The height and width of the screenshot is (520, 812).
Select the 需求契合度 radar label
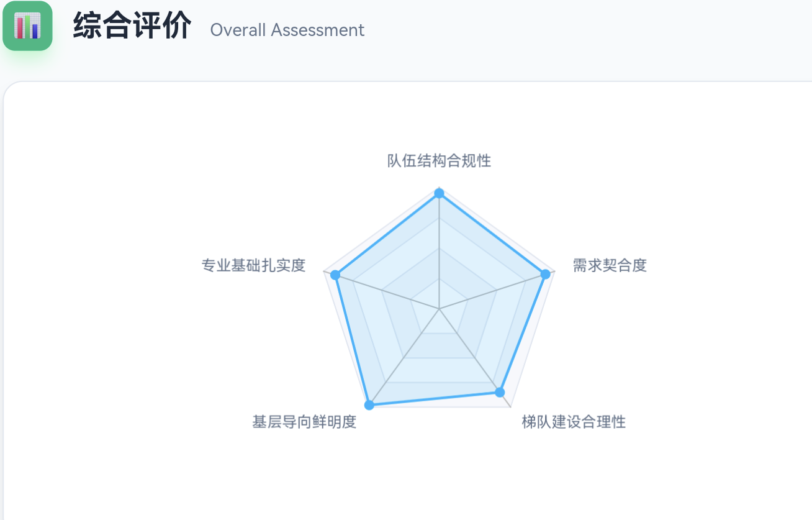coord(609,266)
